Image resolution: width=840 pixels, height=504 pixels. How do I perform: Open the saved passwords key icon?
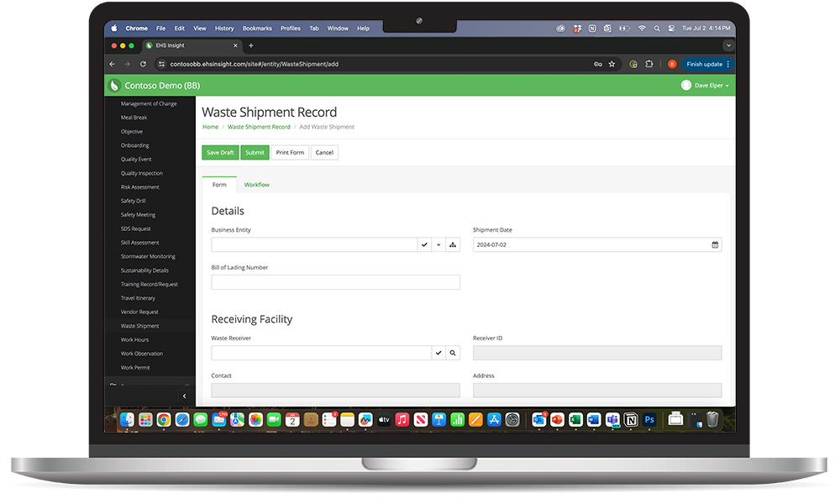(598, 65)
